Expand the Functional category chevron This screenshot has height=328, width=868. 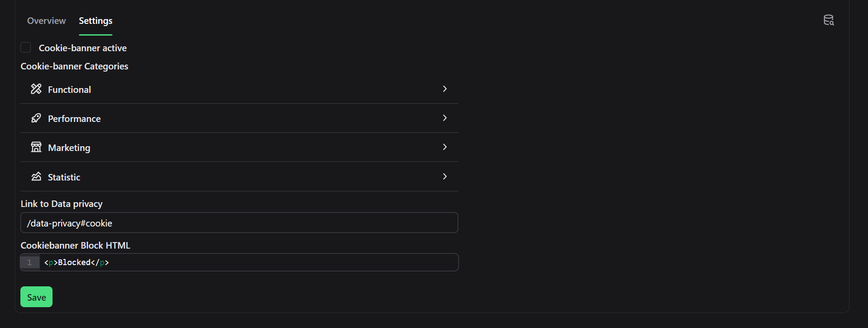tap(444, 89)
